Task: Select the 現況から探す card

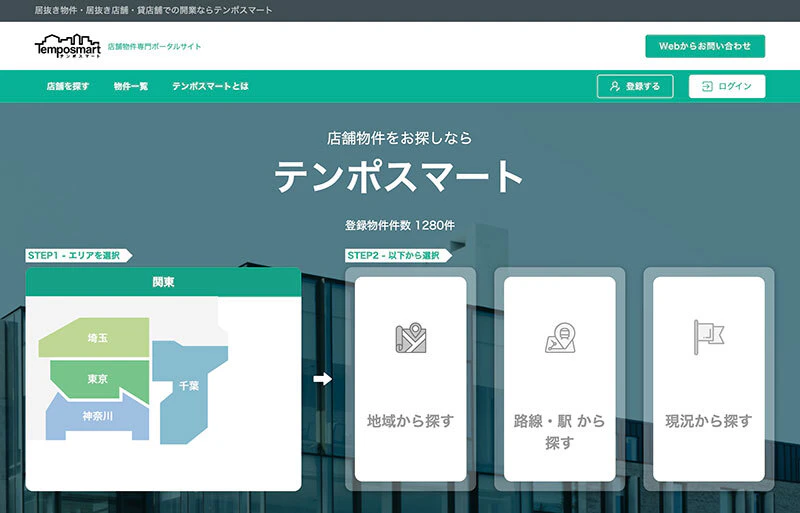Action: (709, 379)
